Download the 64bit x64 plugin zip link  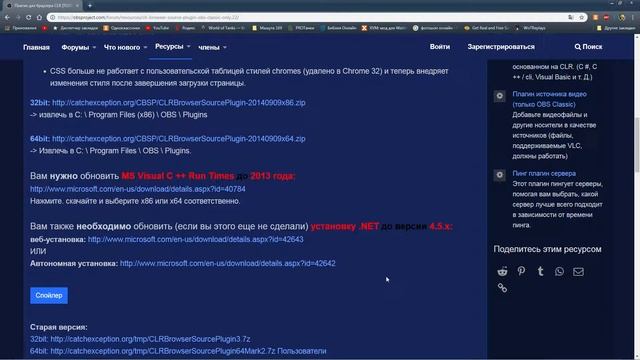click(x=179, y=139)
